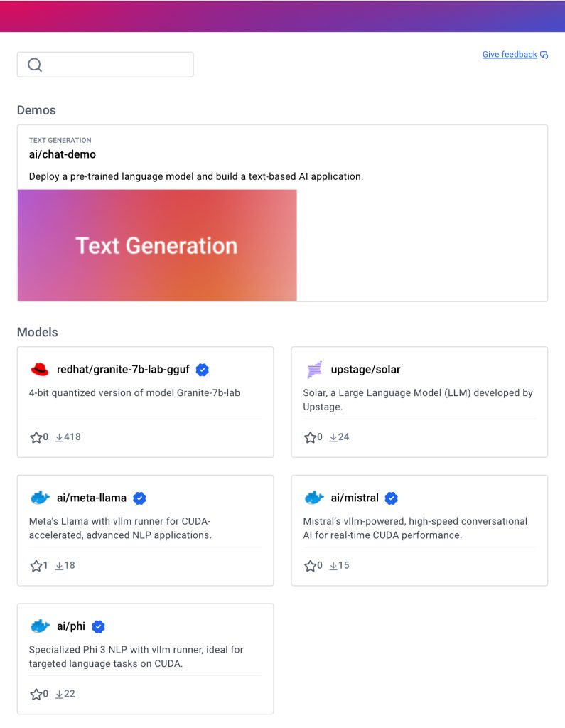The width and height of the screenshot is (565, 728).
Task: Click the download icon on ai/phi card
Action: coord(59,694)
